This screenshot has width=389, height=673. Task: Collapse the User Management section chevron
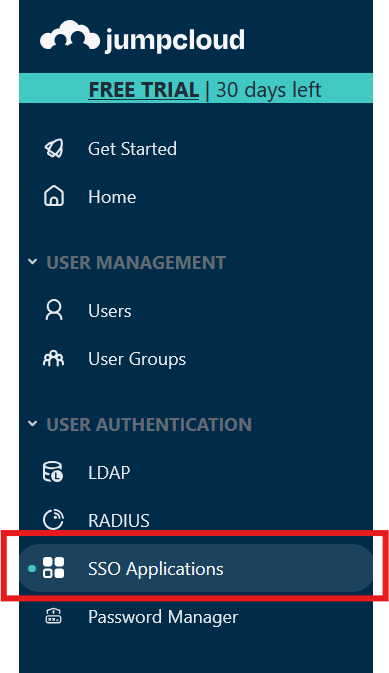(32, 262)
